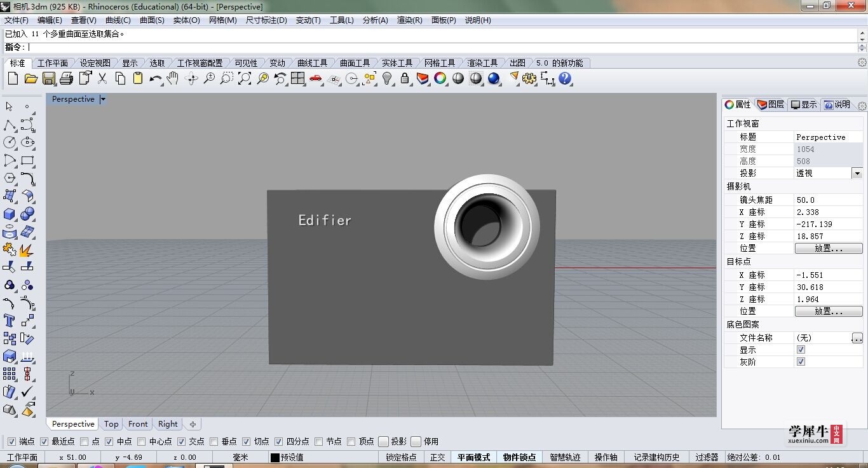
Task: Switch to the Right viewport tab
Action: pos(168,424)
